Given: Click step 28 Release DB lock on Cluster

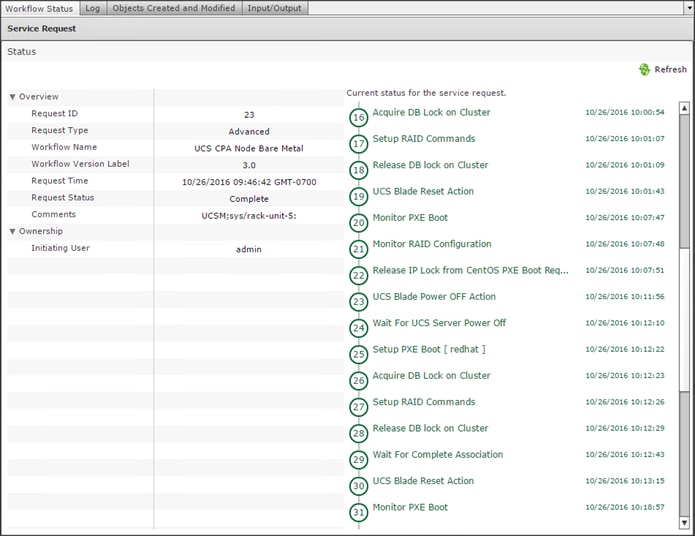Looking at the screenshot, I should tap(430, 428).
